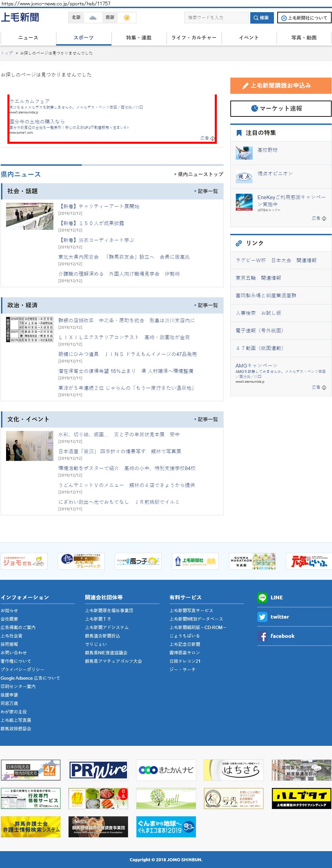Click the cloudy weather icon for 北部
Viewport: 332px width, 868px height.
click(93, 18)
